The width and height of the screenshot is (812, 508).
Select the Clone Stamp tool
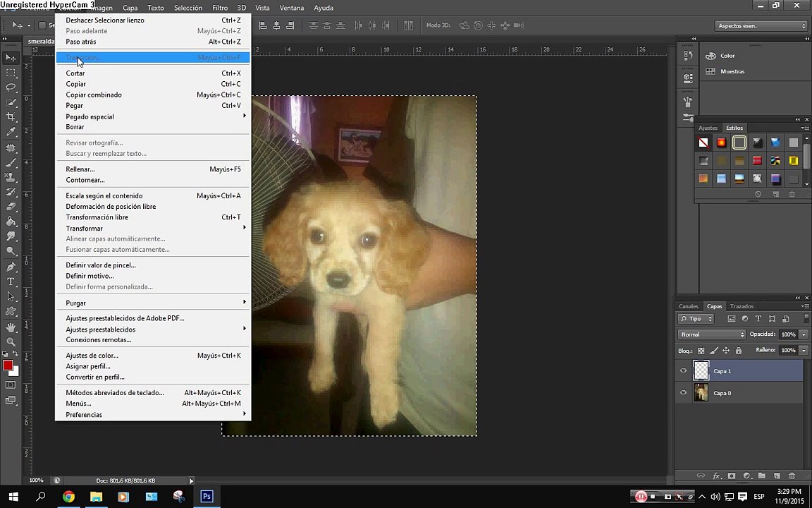pyautogui.click(x=11, y=177)
